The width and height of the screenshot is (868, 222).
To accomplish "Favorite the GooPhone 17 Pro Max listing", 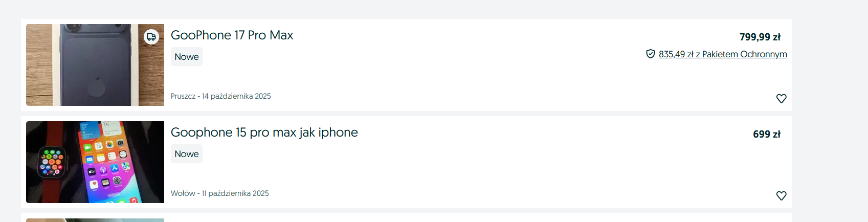I will (x=781, y=98).
